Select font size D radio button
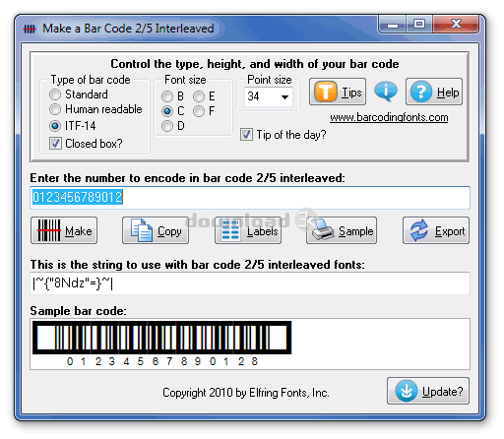 167,126
